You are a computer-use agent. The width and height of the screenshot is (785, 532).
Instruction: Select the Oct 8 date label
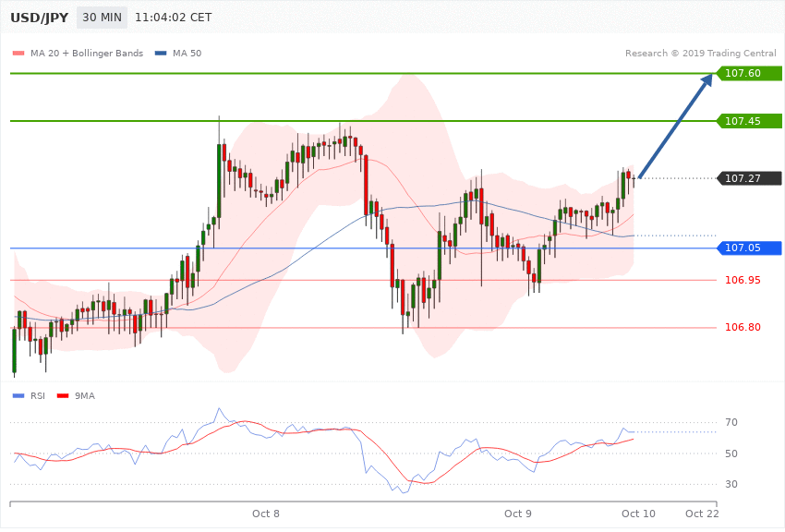click(266, 513)
